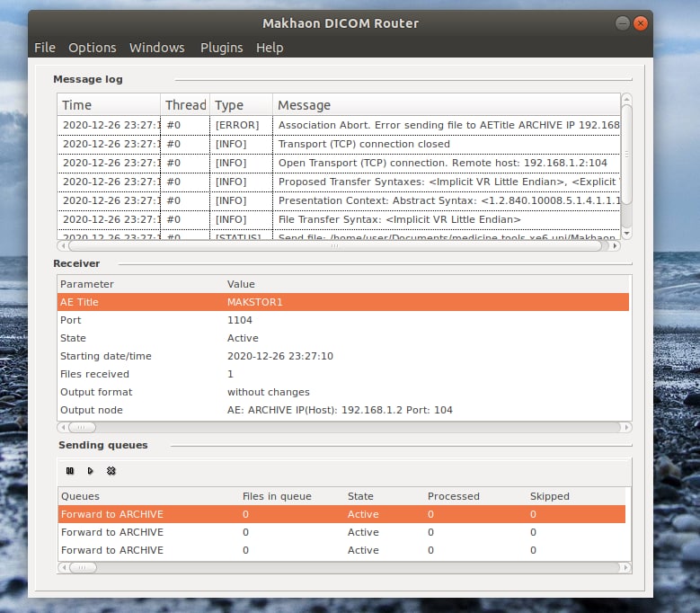Select the Files received row
The height and width of the screenshot is (613, 700).
click(343, 374)
